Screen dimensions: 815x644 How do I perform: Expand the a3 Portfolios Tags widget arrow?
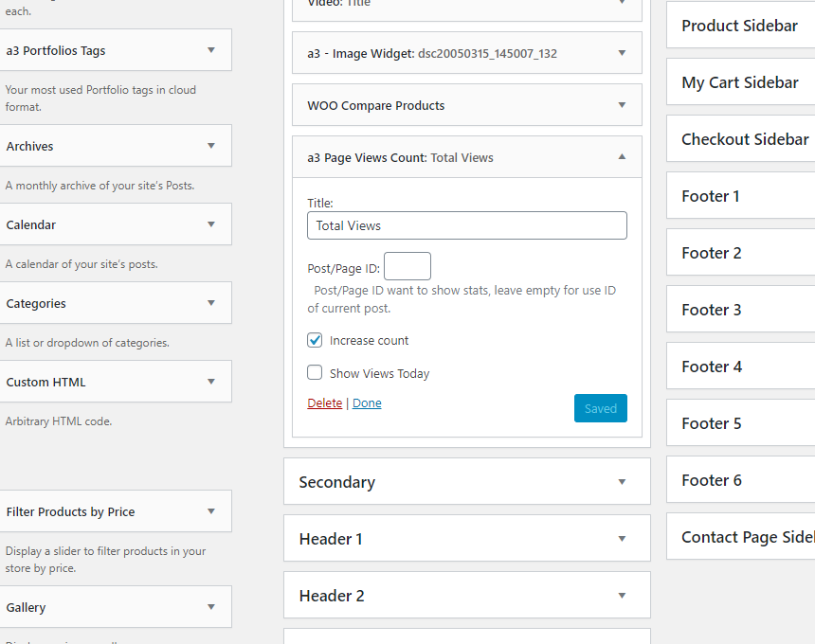click(211, 50)
